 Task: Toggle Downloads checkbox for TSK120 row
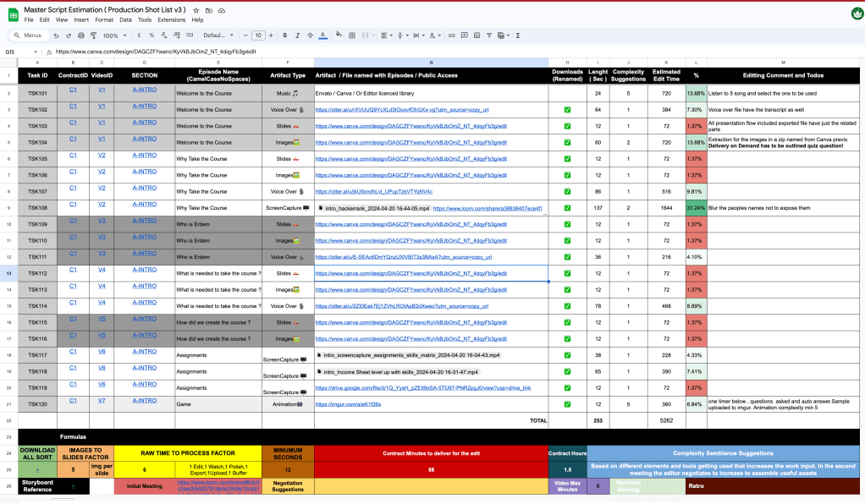pos(567,404)
